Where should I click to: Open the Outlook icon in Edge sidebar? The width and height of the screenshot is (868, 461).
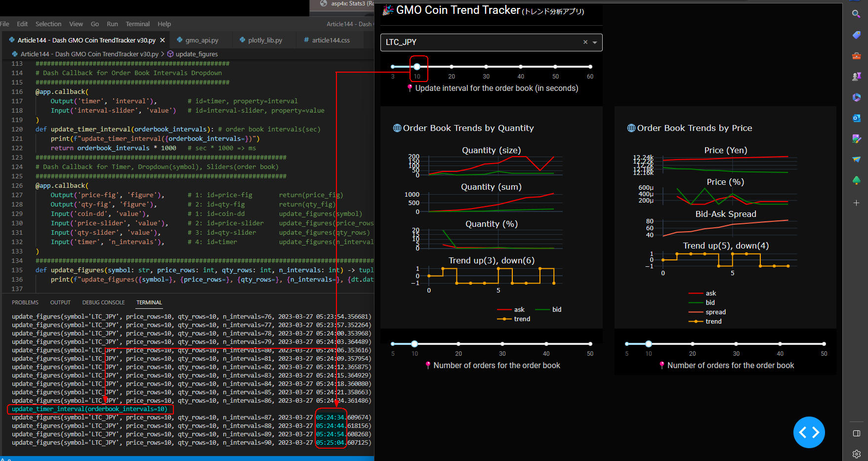click(x=856, y=118)
